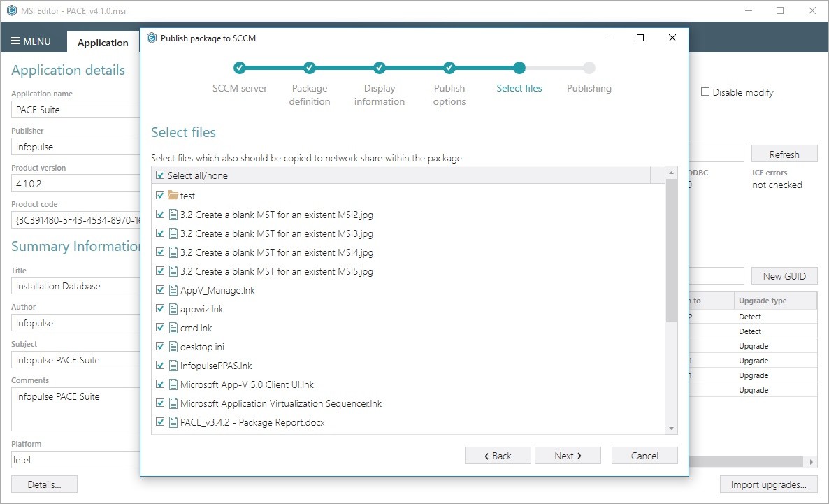This screenshot has height=504, width=829.
Task: Click the Upgrade type column header
Action: 775,301
